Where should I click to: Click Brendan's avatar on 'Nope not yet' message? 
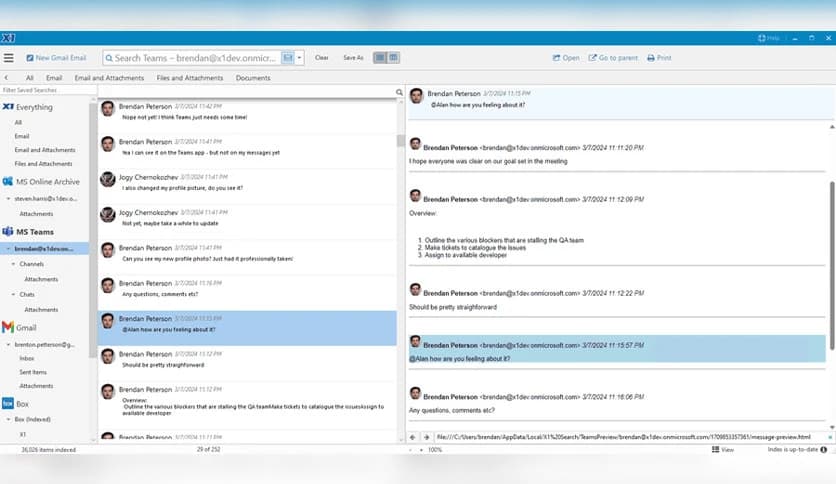click(108, 109)
